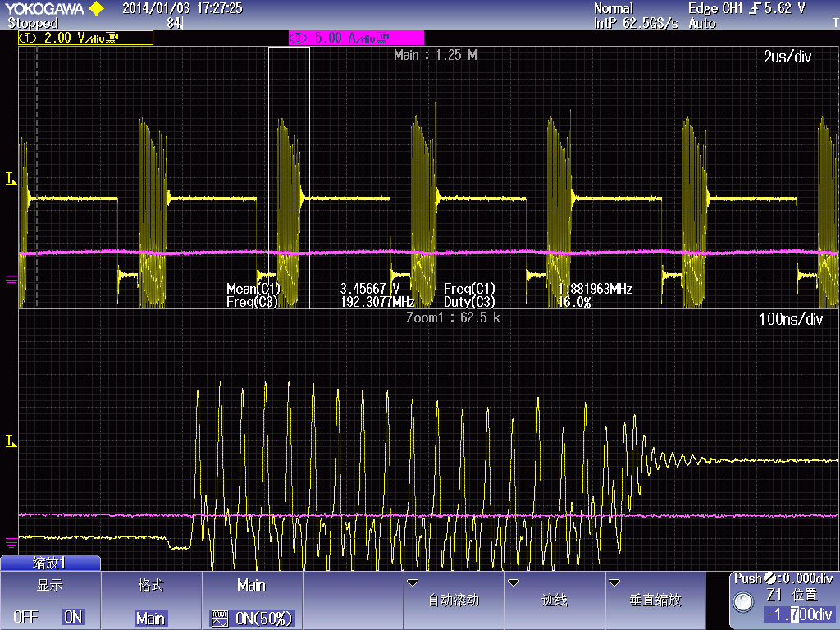Select the CH1 2.00 V/div label
The width and height of the screenshot is (840, 630).
(85, 38)
